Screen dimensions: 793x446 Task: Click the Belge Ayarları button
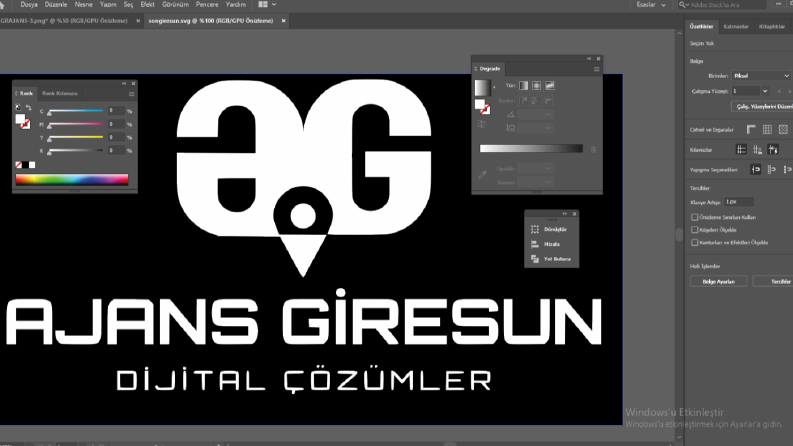point(719,282)
